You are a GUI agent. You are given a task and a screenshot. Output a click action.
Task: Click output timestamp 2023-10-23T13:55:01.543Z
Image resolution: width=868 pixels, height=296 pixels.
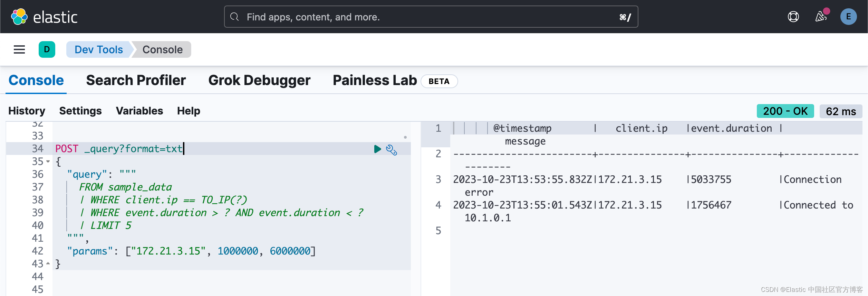click(523, 205)
